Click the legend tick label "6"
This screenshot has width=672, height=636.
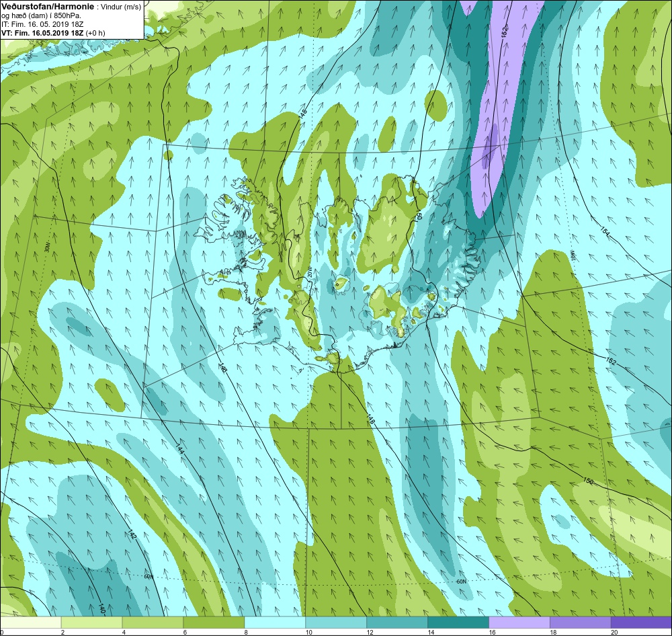185,632
